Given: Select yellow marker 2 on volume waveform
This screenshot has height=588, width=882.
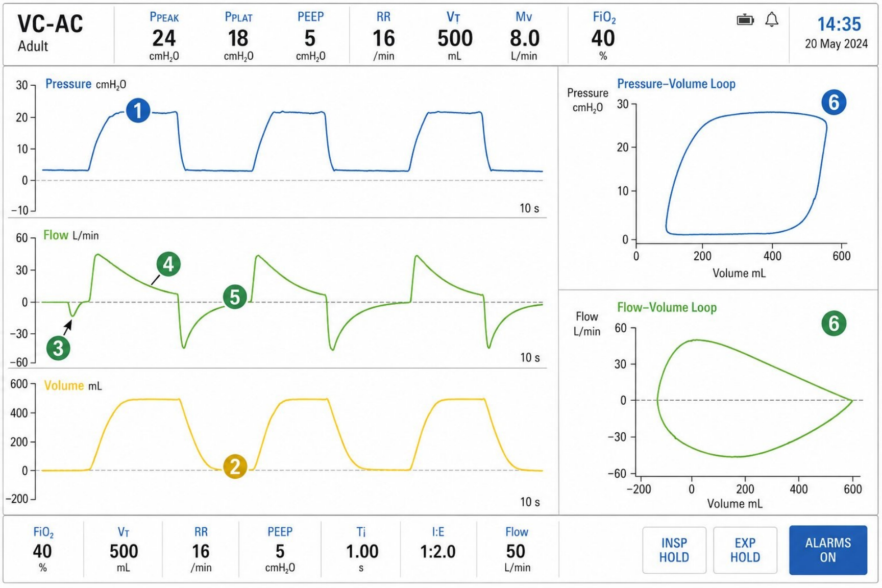Looking at the screenshot, I should (x=235, y=467).
